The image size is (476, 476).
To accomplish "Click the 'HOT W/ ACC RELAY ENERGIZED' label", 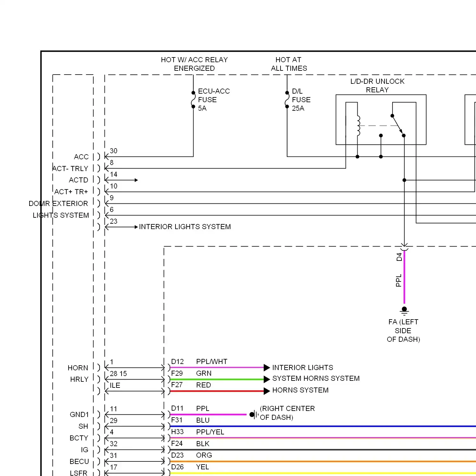I will pos(194,64).
